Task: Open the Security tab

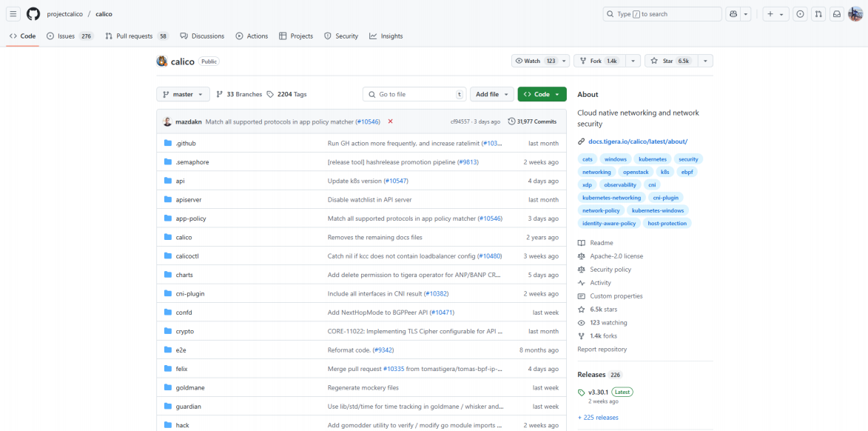Action: point(341,36)
